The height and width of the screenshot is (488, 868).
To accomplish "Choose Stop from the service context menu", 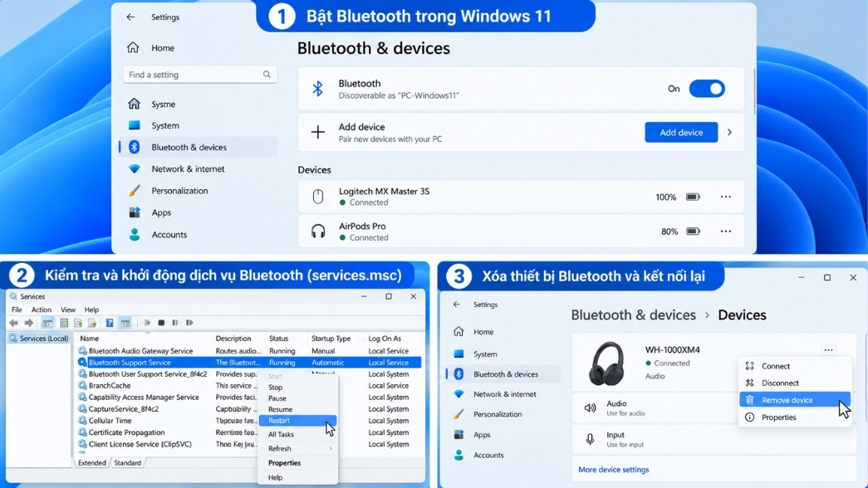I will (298, 388).
